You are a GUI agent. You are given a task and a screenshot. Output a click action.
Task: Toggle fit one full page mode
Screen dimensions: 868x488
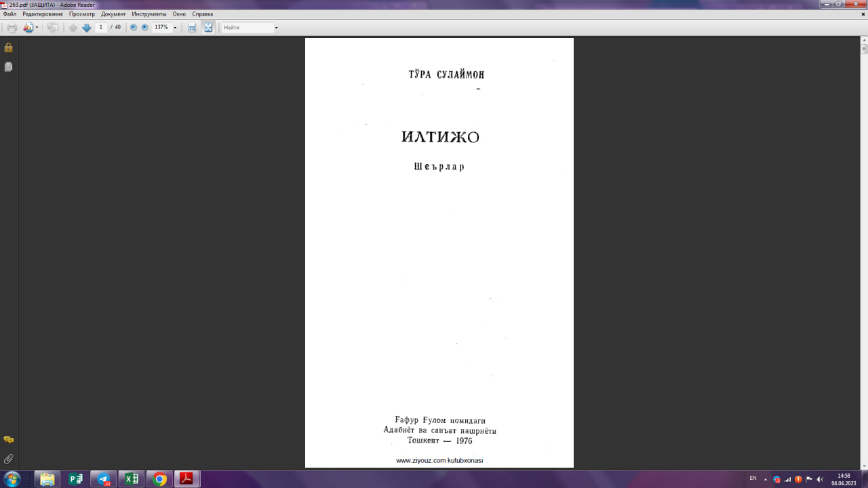[x=208, y=28]
